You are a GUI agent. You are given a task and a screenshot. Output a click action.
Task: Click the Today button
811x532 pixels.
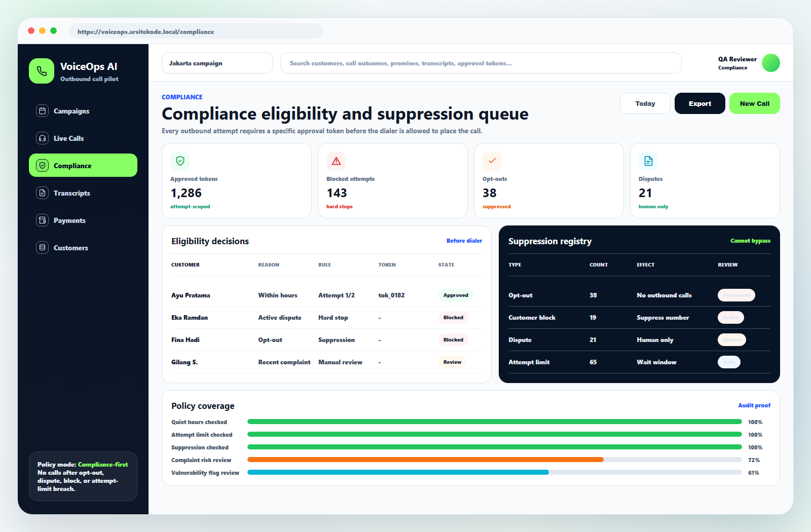click(645, 103)
